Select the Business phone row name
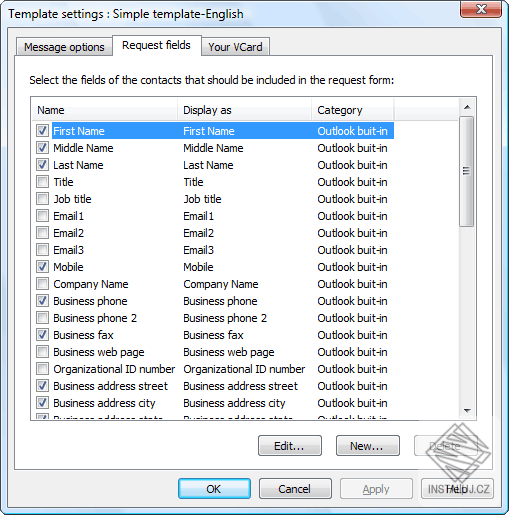The width and height of the screenshot is (509, 516). point(90,301)
